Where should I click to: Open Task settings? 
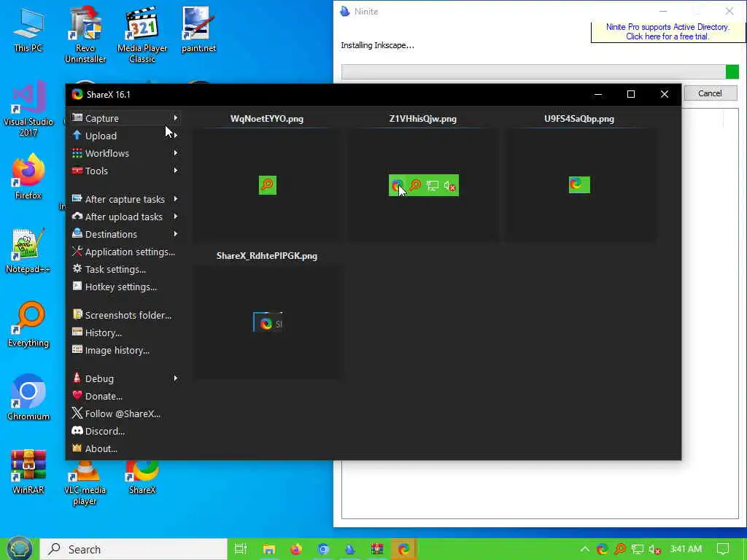coord(125,270)
